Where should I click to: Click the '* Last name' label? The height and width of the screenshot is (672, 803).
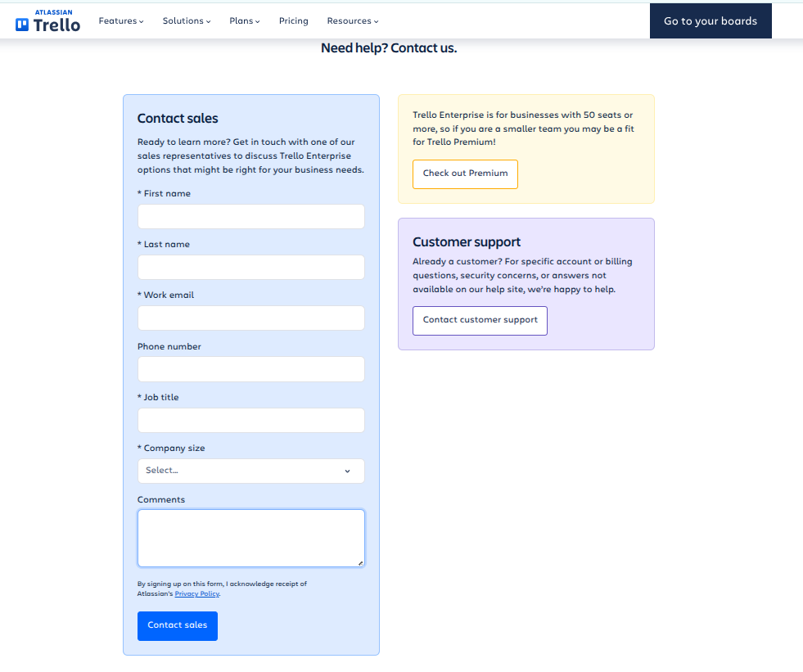(164, 244)
